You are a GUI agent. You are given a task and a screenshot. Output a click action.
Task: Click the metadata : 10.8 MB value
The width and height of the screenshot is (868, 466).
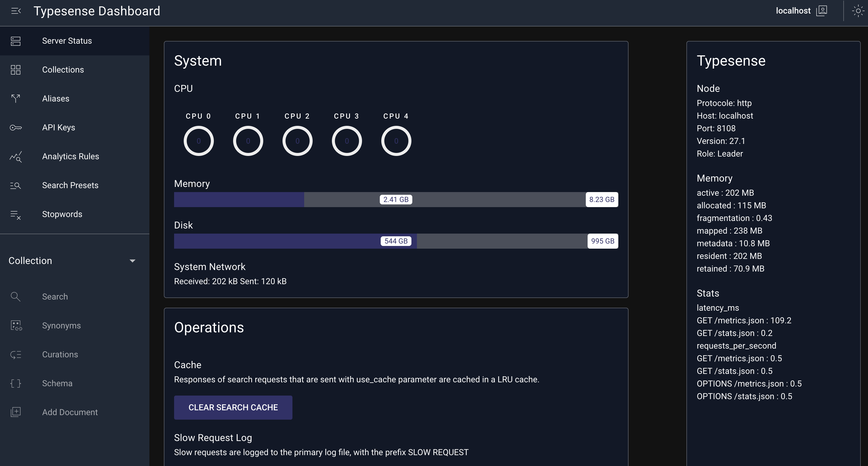tap(733, 243)
